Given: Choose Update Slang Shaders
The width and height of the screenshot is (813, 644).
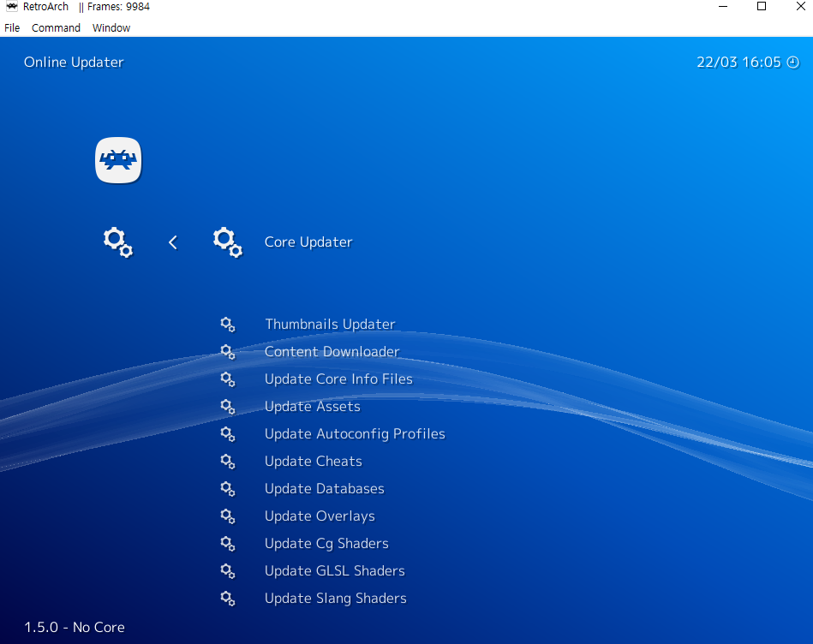Looking at the screenshot, I should coord(336,599).
